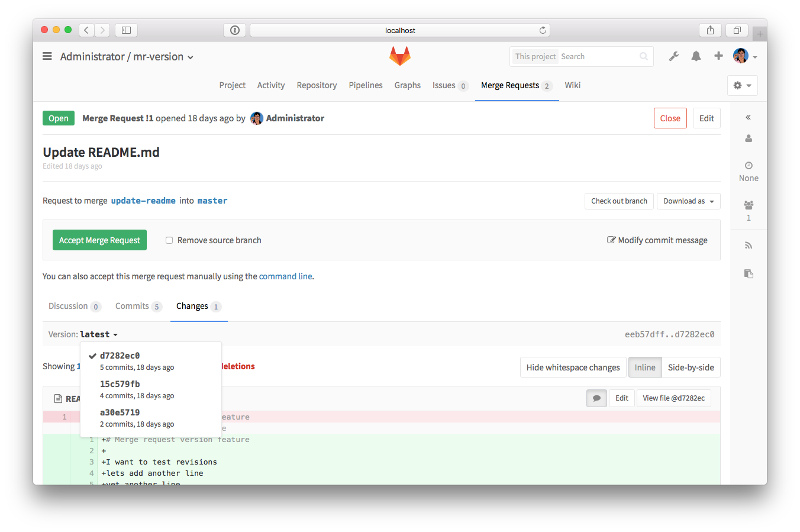Click the RSS subscribe icon in sidebar
The image size is (800, 532).
pos(748,245)
